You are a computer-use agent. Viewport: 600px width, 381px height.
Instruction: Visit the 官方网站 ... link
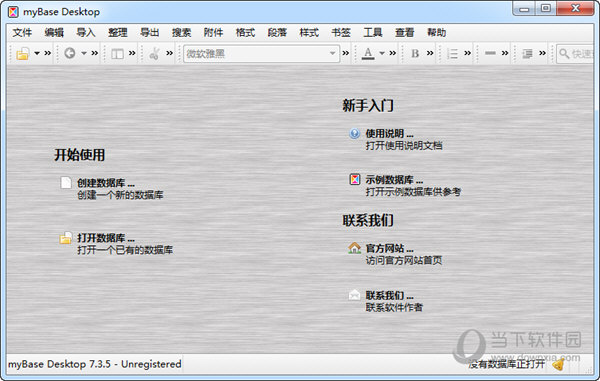[390, 248]
